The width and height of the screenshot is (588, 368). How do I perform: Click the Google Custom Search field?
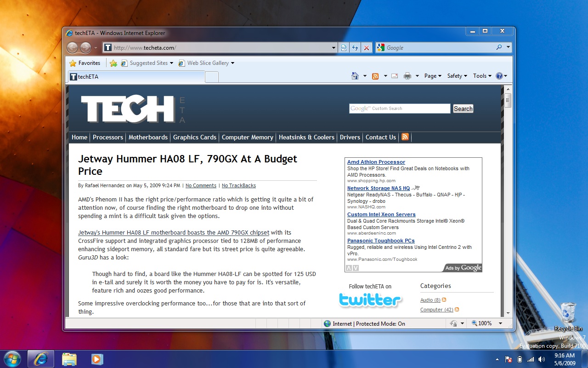(400, 109)
